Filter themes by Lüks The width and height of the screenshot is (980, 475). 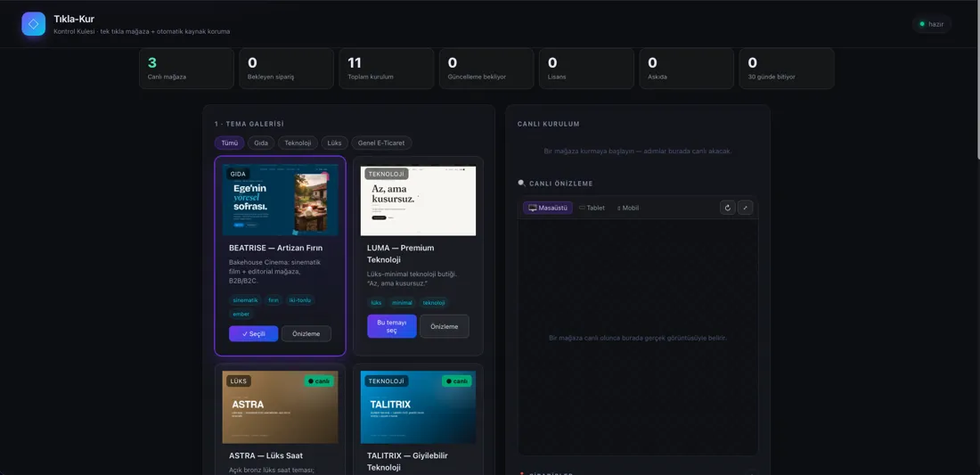334,143
